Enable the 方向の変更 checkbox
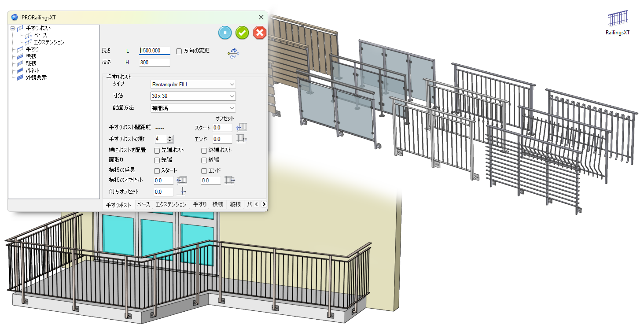Screen dimensions: 644x328 tap(179, 51)
